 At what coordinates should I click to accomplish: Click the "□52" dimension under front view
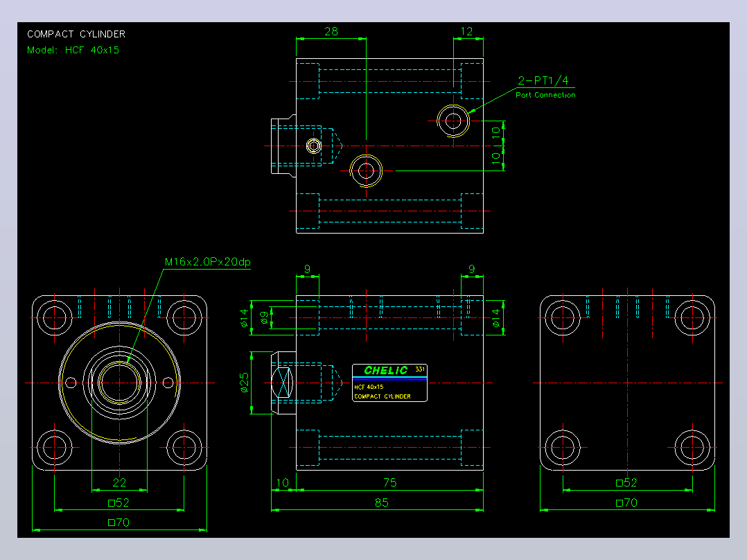[x=118, y=502]
